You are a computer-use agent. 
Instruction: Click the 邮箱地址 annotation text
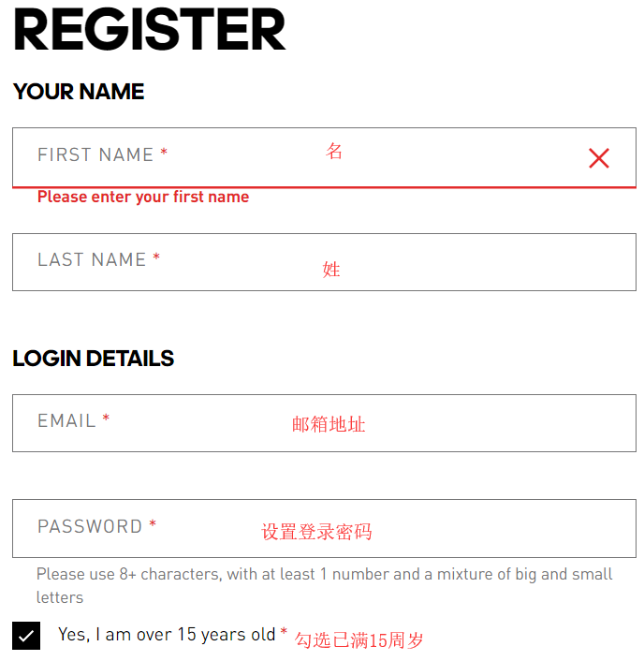[x=329, y=424]
